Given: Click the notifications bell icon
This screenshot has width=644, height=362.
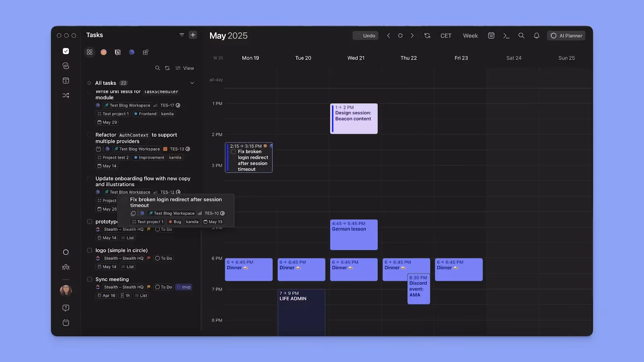Looking at the screenshot, I should pos(537,35).
